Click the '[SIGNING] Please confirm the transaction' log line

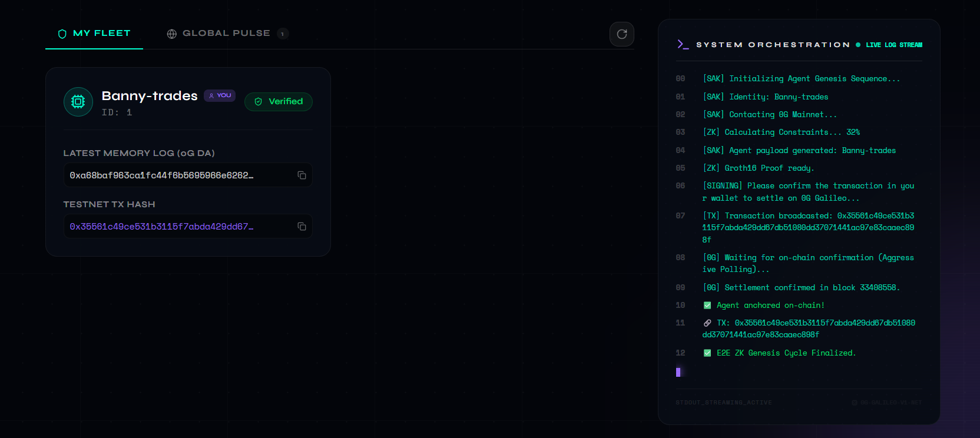coord(808,192)
